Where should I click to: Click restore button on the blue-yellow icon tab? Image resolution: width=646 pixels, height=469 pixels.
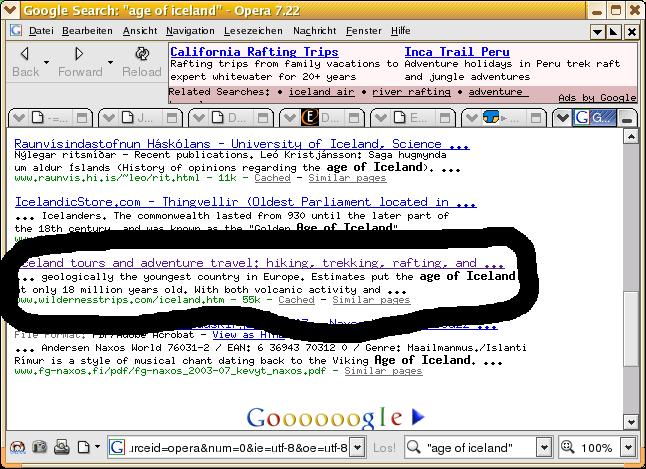click(536, 119)
